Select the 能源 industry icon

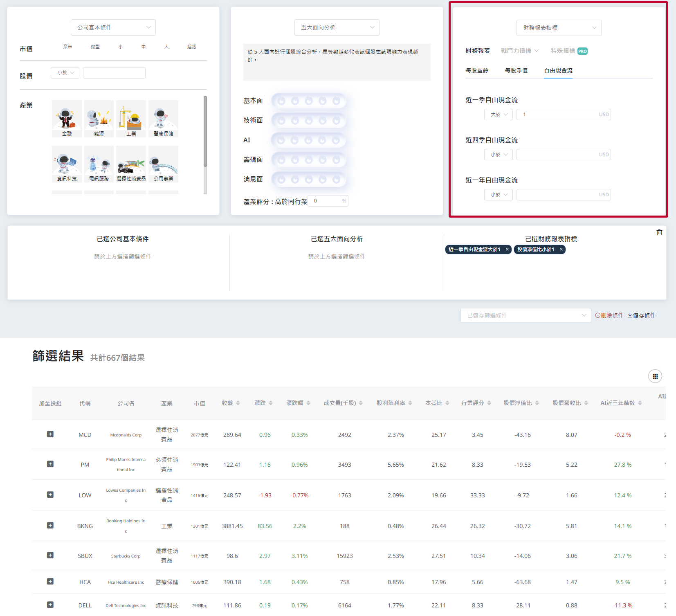click(x=99, y=119)
